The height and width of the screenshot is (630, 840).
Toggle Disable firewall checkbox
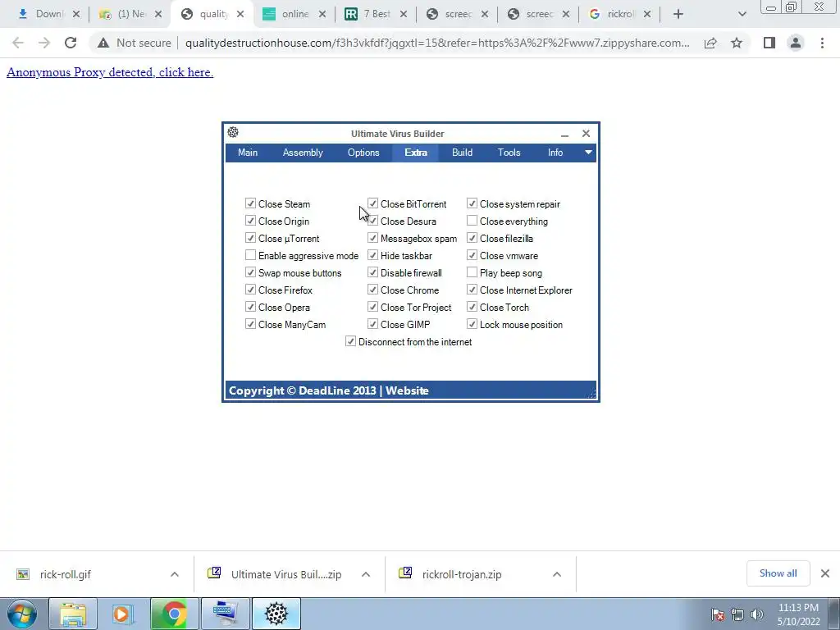[x=373, y=272]
